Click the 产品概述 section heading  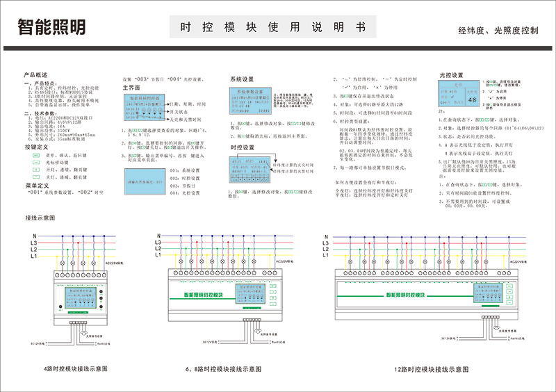coord(35,74)
